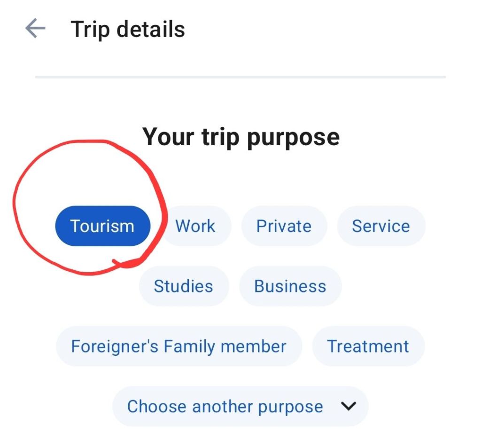Image resolution: width=481 pixels, height=448 pixels.
Task: Go back using the arrow icon
Action: coord(35,28)
